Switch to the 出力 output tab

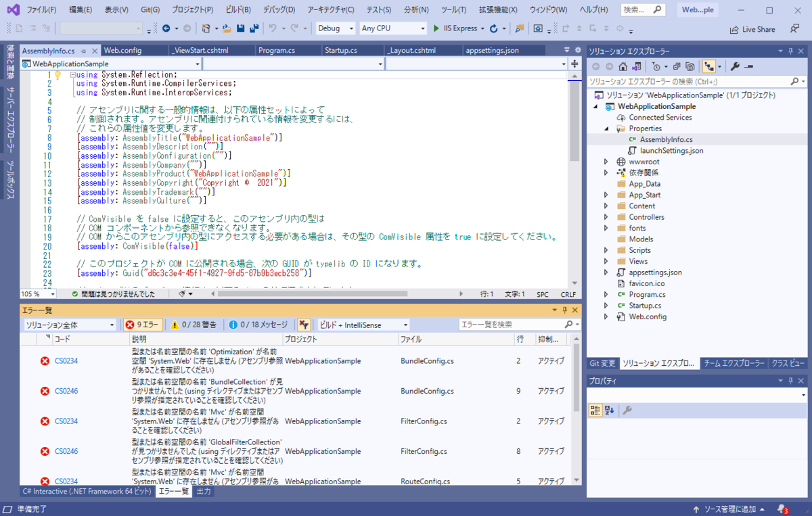[x=203, y=492]
